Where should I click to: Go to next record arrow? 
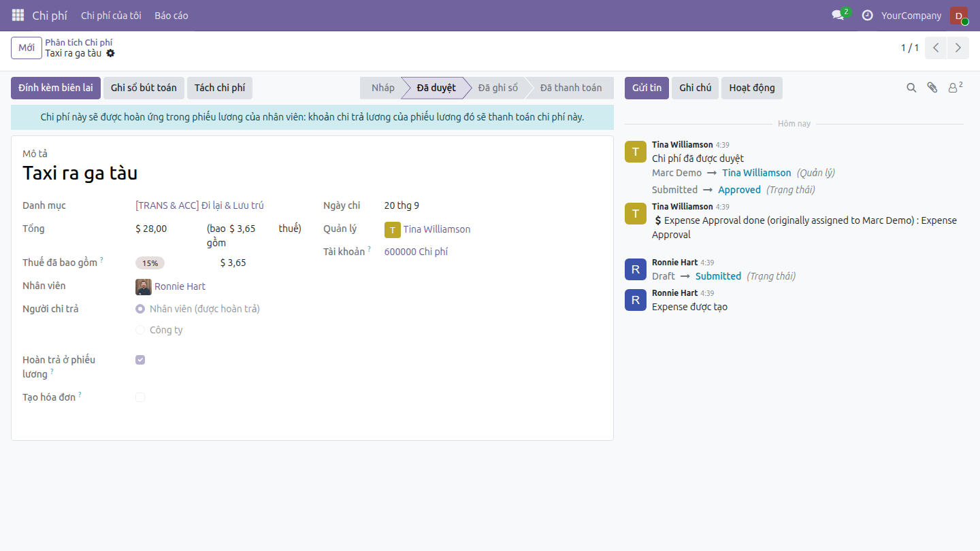[x=958, y=48]
